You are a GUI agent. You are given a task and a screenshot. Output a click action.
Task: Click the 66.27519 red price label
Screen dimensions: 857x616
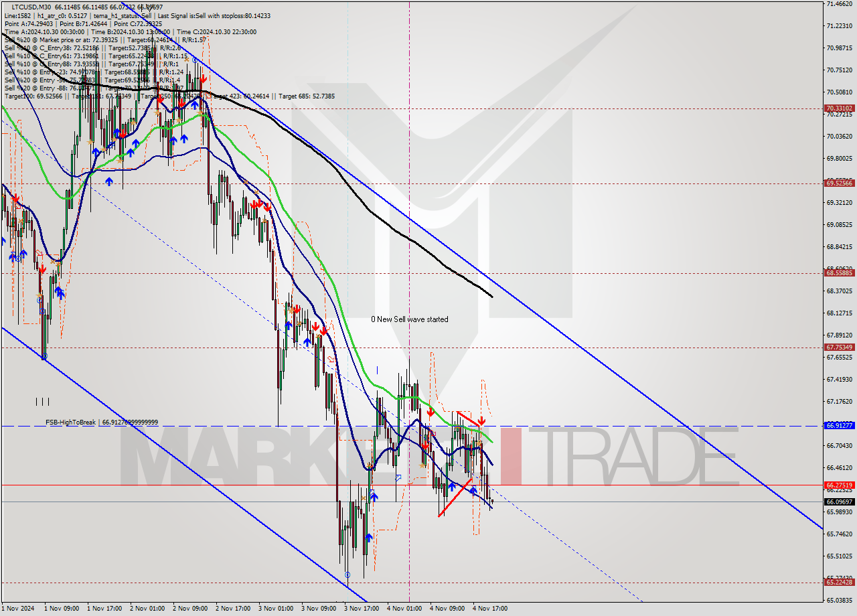pos(839,485)
